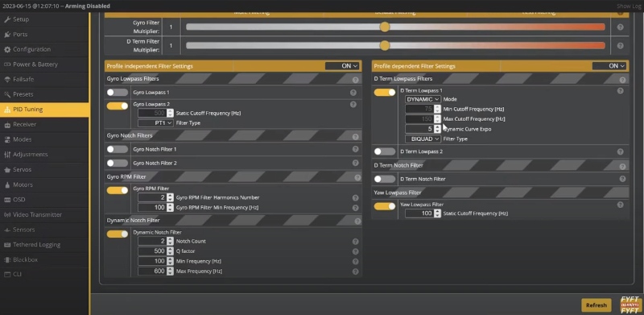Click the D Term Filter Multiplier slider handle
This screenshot has width=644, height=315.
point(385,46)
